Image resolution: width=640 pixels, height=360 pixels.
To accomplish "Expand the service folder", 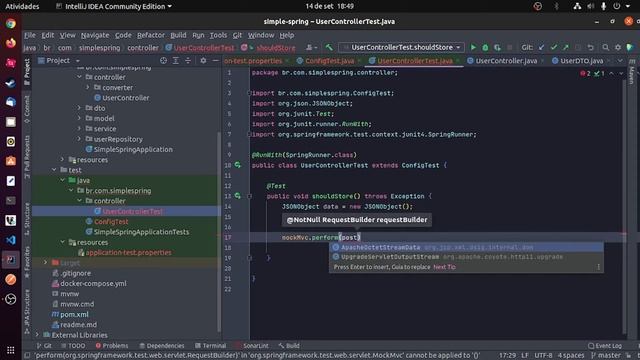I will pos(79,129).
